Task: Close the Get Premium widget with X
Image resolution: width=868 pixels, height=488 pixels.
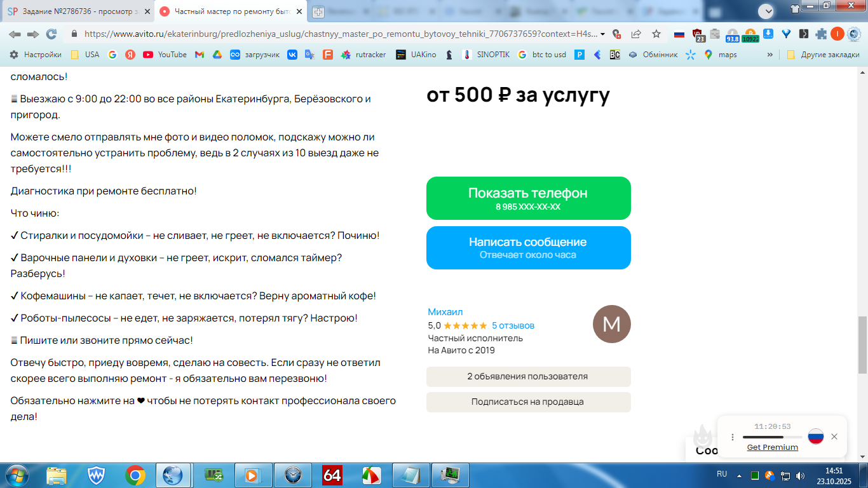Action: click(834, 437)
